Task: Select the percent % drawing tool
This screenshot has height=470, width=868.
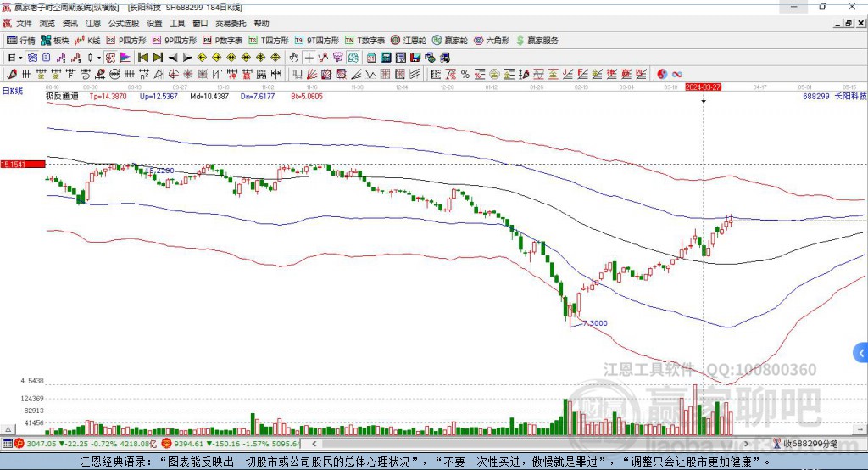Action: (465, 75)
